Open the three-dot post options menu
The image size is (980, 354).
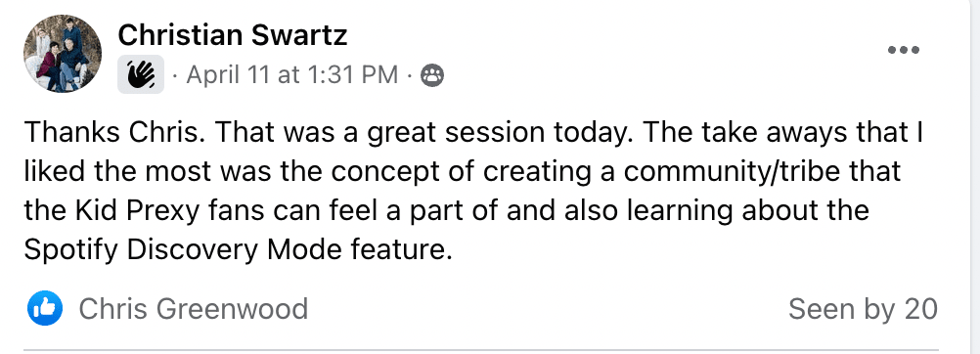tap(904, 50)
